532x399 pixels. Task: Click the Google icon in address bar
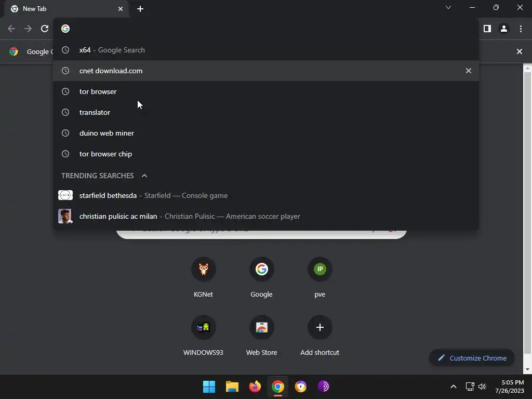[65, 29]
